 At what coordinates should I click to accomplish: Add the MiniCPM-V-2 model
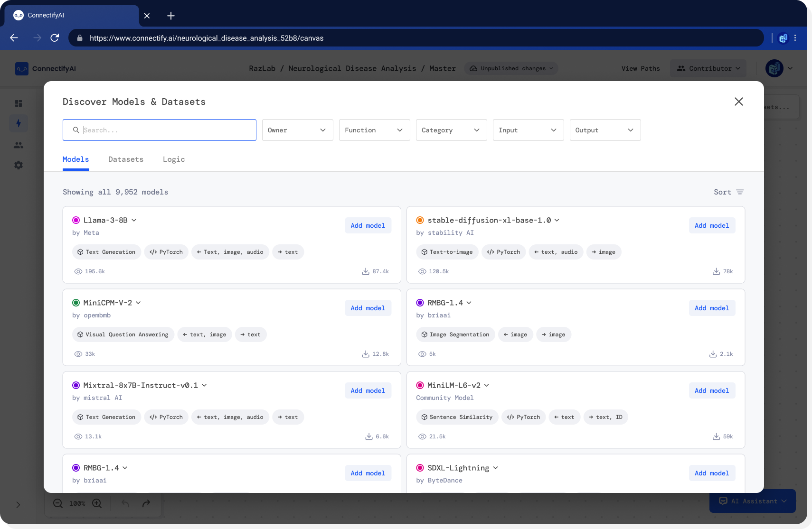(x=368, y=308)
